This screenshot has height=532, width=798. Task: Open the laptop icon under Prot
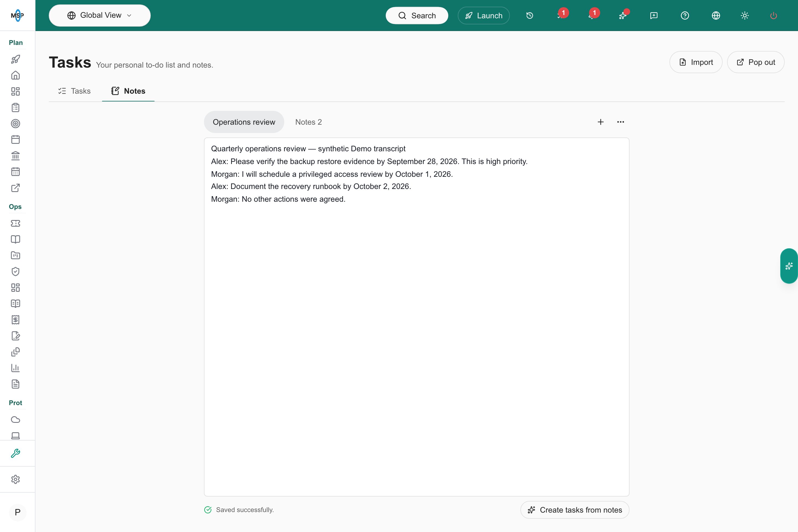(16, 436)
